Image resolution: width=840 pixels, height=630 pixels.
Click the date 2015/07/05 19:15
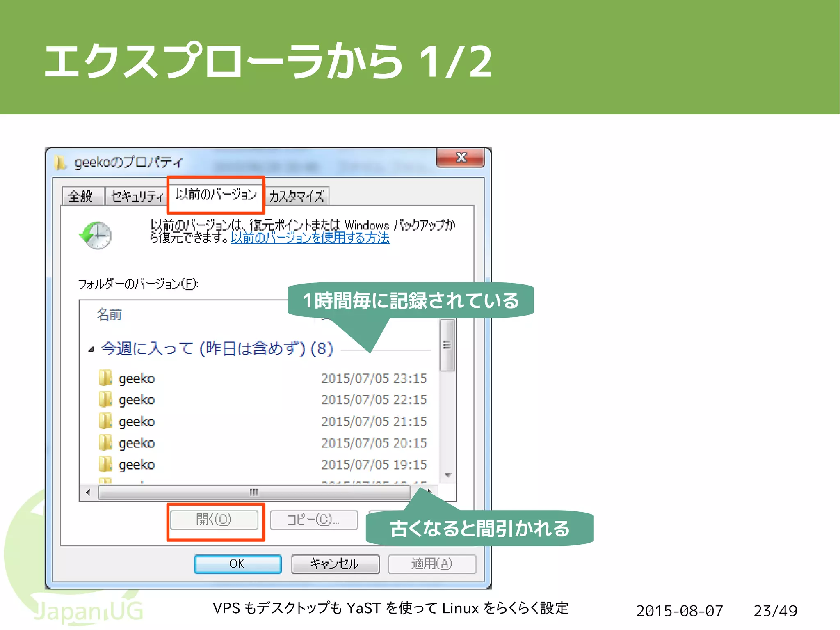[x=374, y=465]
